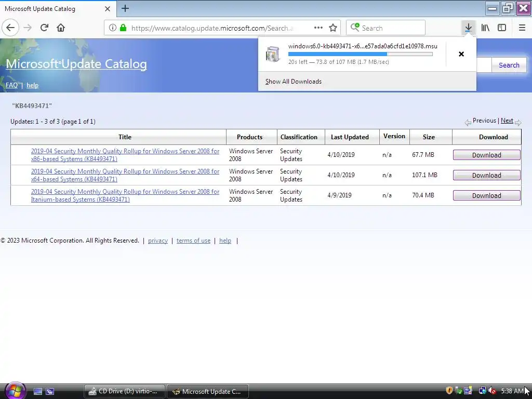Click Switch between windows quick launch icon
532x399 pixels.
[50, 392]
